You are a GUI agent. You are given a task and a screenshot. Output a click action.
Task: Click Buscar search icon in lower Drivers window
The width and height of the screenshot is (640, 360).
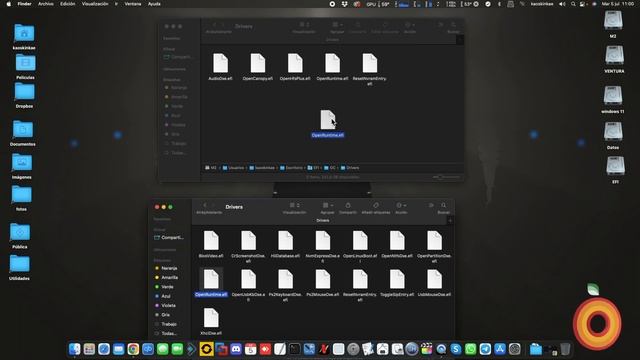(x=444, y=205)
